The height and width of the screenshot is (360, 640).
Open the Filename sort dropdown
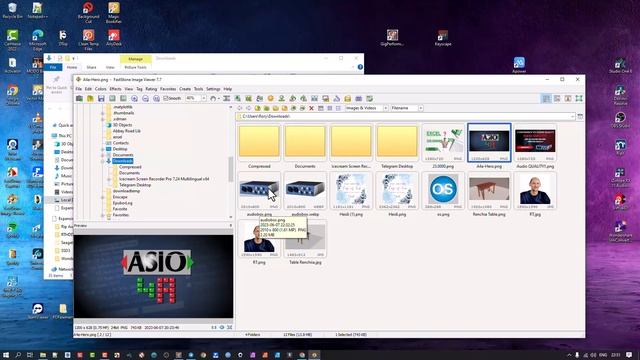[420, 108]
